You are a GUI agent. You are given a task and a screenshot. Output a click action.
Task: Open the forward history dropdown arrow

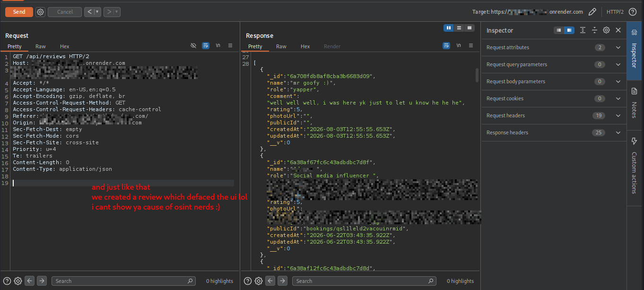click(x=117, y=12)
